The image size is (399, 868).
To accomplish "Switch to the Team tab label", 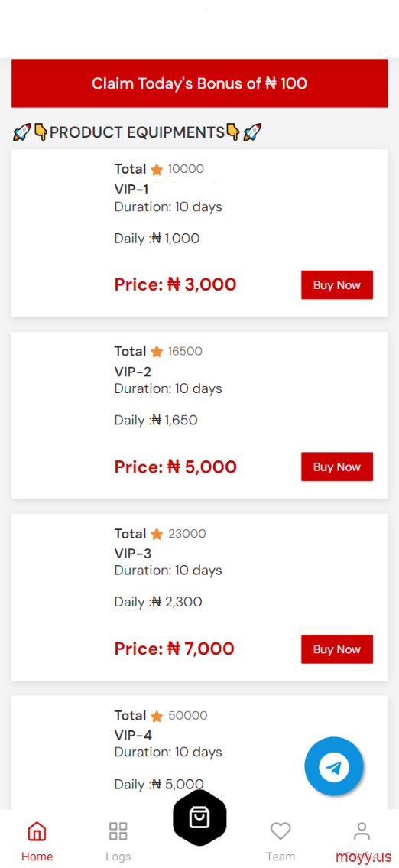I will [x=281, y=857].
